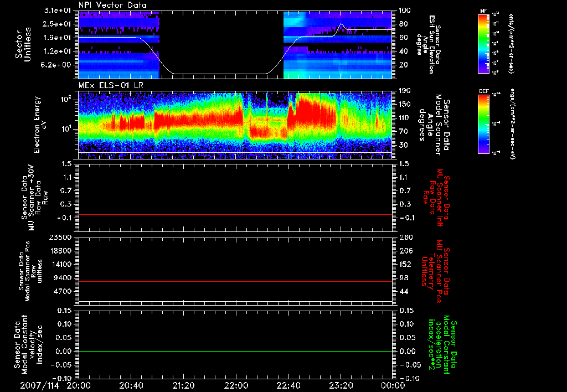The image size is (567, 392).
Task: Click the 4700 tick label
Action: click(62, 291)
